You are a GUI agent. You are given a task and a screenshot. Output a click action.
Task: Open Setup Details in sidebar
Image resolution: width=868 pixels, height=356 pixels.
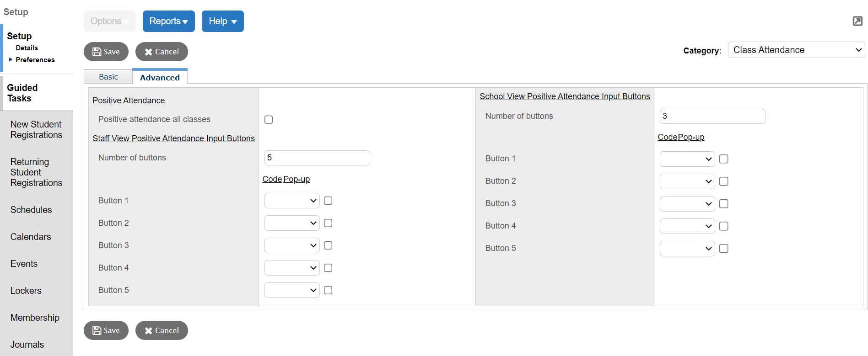(x=27, y=48)
